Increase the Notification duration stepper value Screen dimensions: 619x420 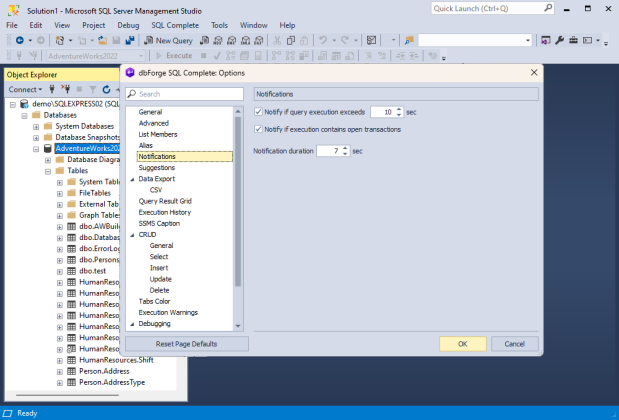click(x=345, y=147)
